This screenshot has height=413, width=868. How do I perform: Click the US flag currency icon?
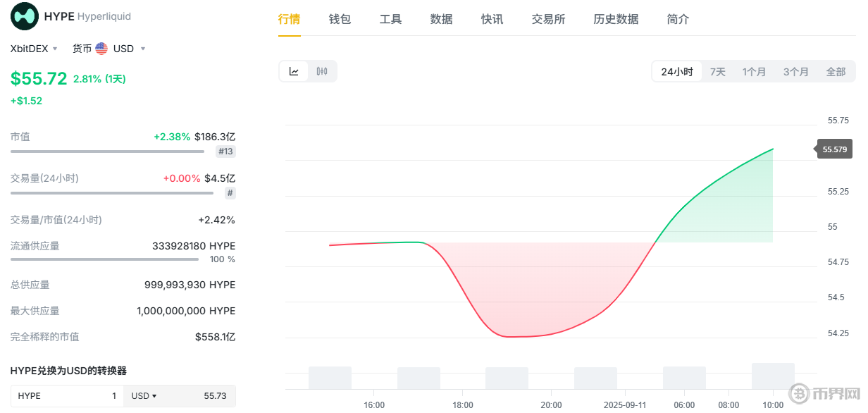[101, 49]
